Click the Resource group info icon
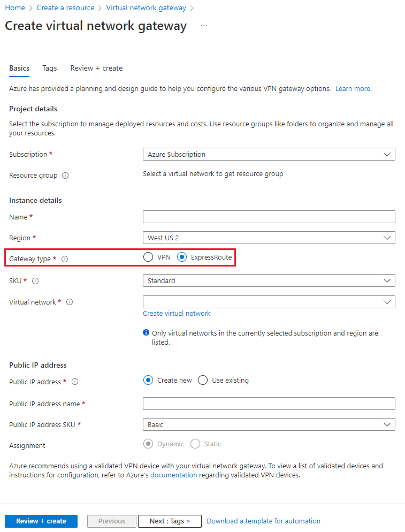This screenshot has width=405, height=532. (x=65, y=176)
